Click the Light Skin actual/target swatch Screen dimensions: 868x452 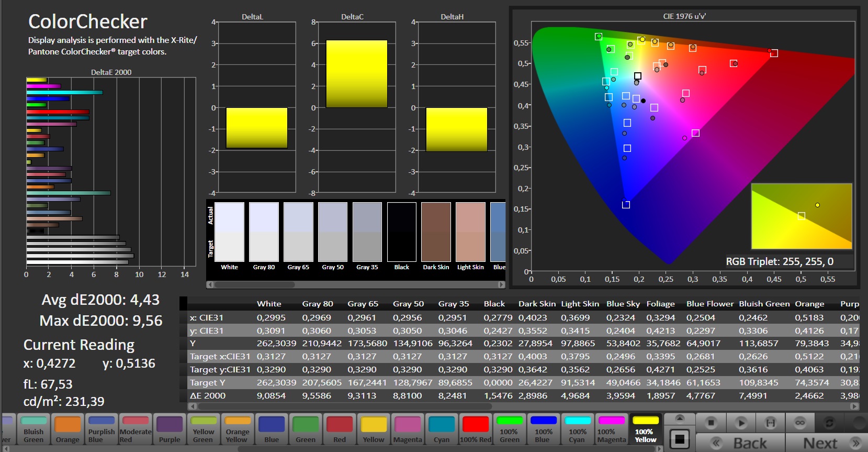[x=470, y=232]
